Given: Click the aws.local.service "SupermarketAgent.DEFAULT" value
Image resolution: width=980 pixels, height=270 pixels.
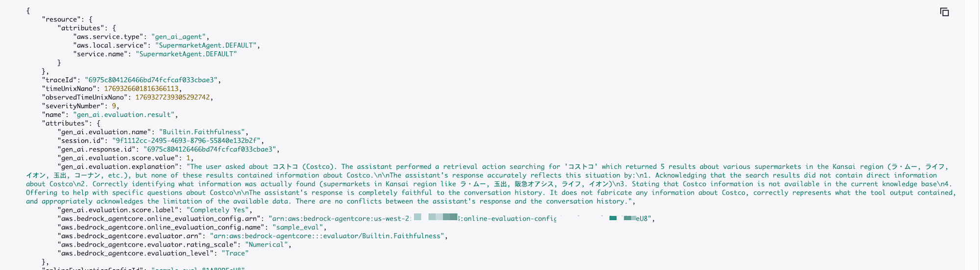Looking at the screenshot, I should [206, 45].
